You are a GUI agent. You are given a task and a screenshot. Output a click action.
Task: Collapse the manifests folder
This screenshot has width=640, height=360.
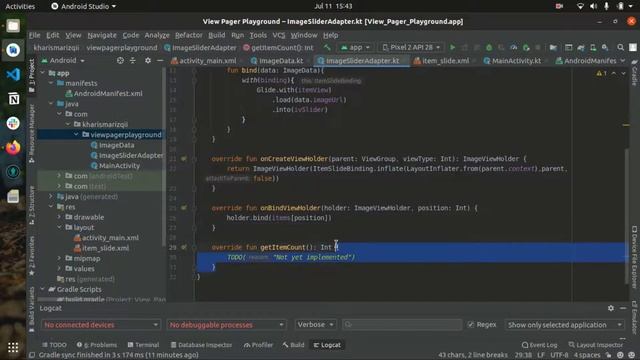(51, 83)
